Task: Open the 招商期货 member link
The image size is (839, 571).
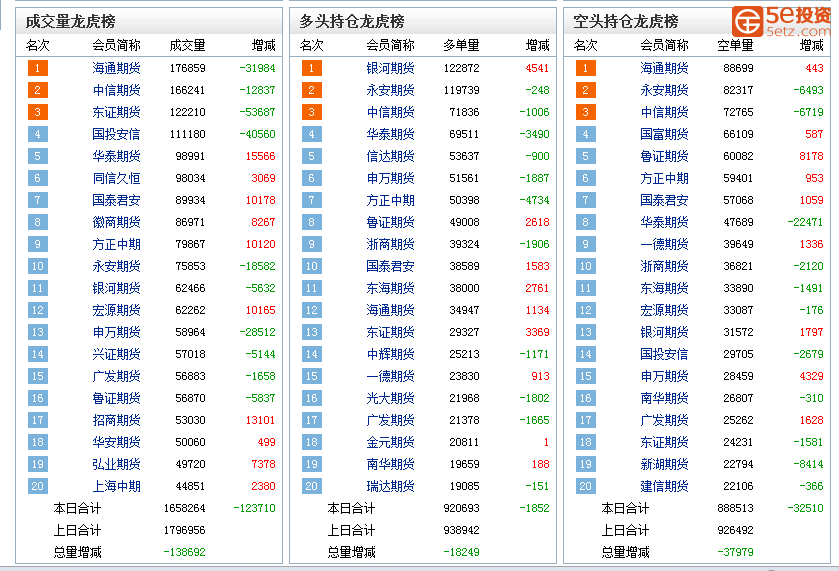Action: click(116, 420)
